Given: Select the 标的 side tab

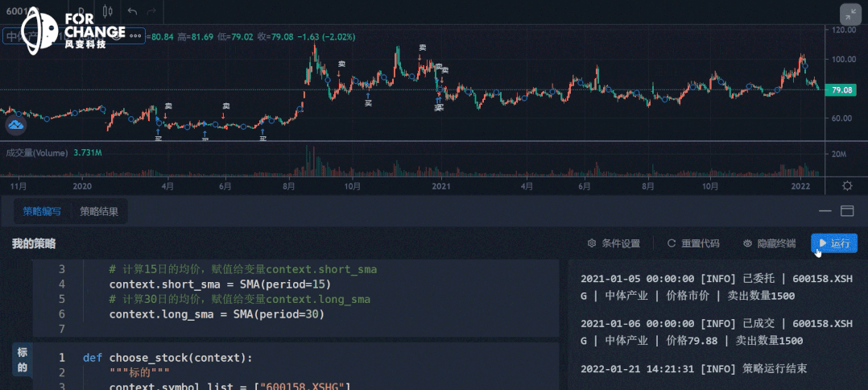Looking at the screenshot, I should pos(23,359).
